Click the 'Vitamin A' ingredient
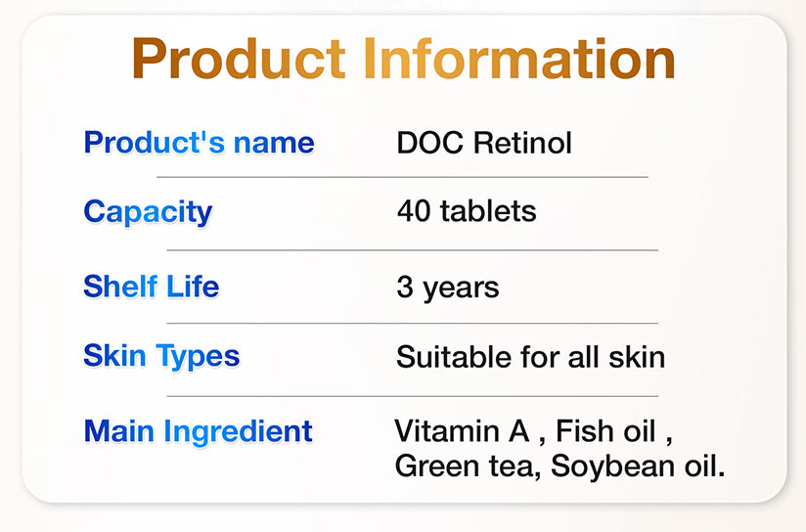Viewport: 806px width, 532px height. 463,430
